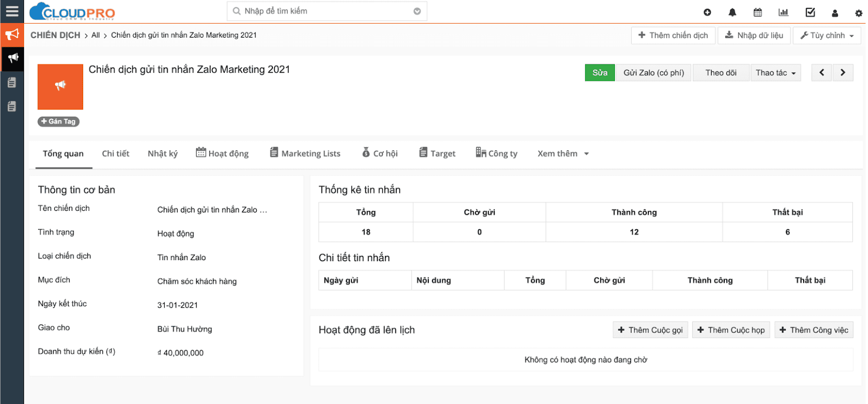Click Nhập dữ liệu import button
The image size is (868, 404).
pos(754,36)
